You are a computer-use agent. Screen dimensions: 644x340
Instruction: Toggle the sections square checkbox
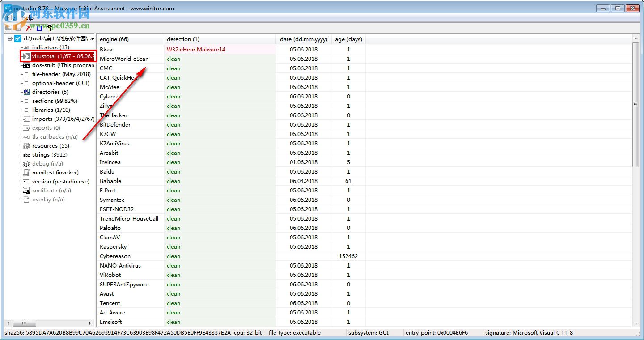tap(26, 101)
